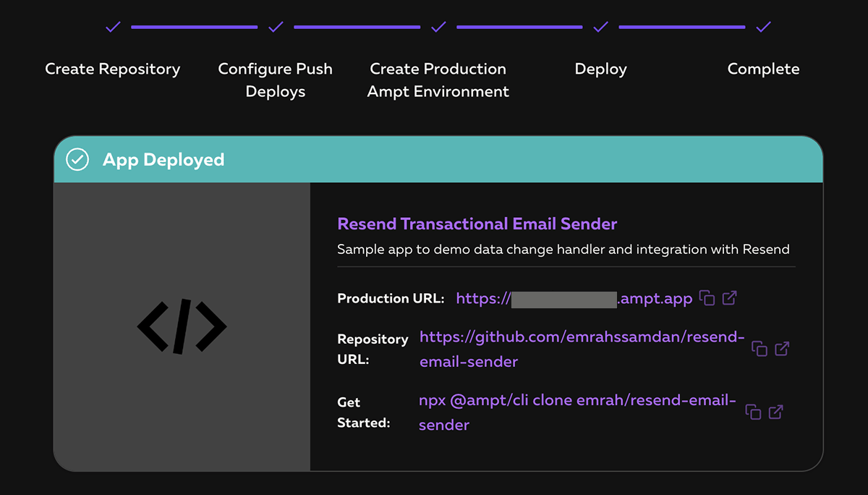The height and width of the screenshot is (495, 868).
Task: Click checkmark above Create Production Ampt Environment
Action: point(438,27)
